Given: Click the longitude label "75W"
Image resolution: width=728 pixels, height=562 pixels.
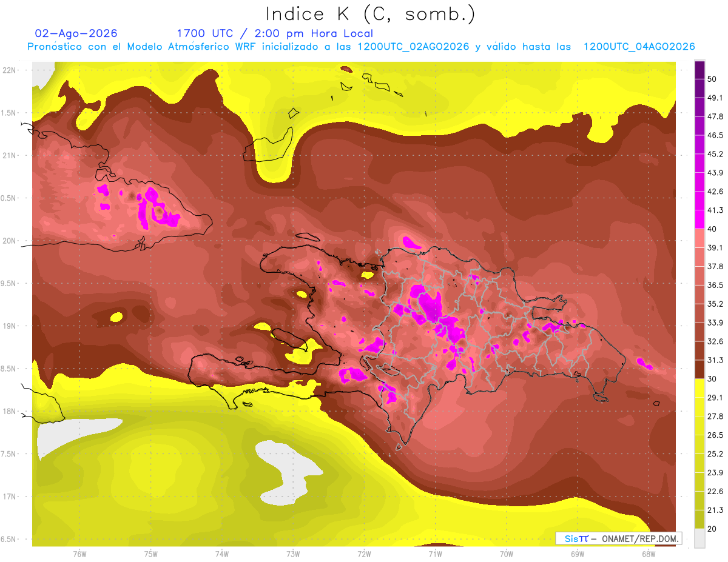Looking at the screenshot, I should coord(151,554).
